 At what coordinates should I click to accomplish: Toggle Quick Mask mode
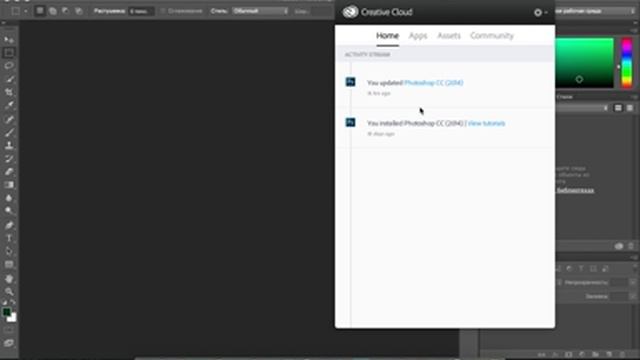[x=9, y=330]
